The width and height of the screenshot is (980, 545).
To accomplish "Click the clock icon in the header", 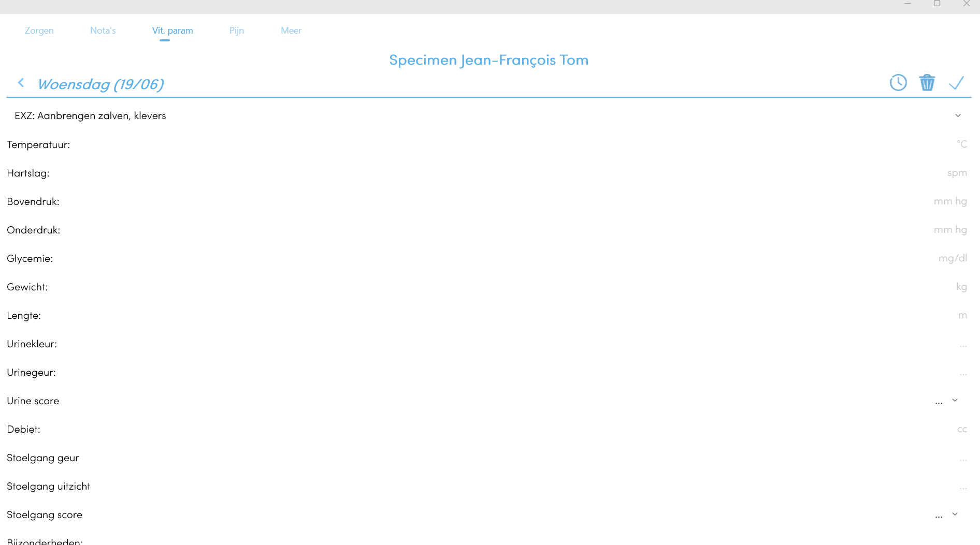I will (899, 82).
